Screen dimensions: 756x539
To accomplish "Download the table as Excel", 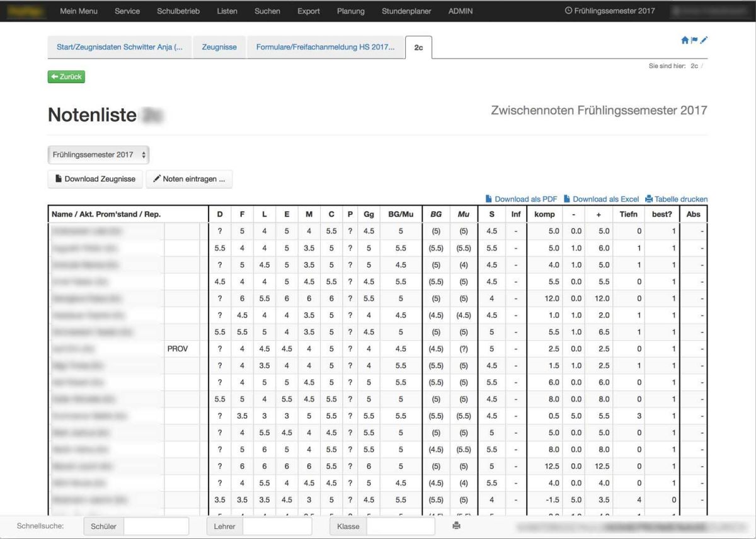I will 601,199.
